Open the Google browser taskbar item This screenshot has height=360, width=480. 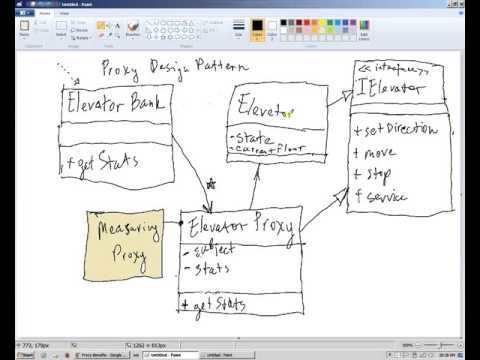point(102,355)
